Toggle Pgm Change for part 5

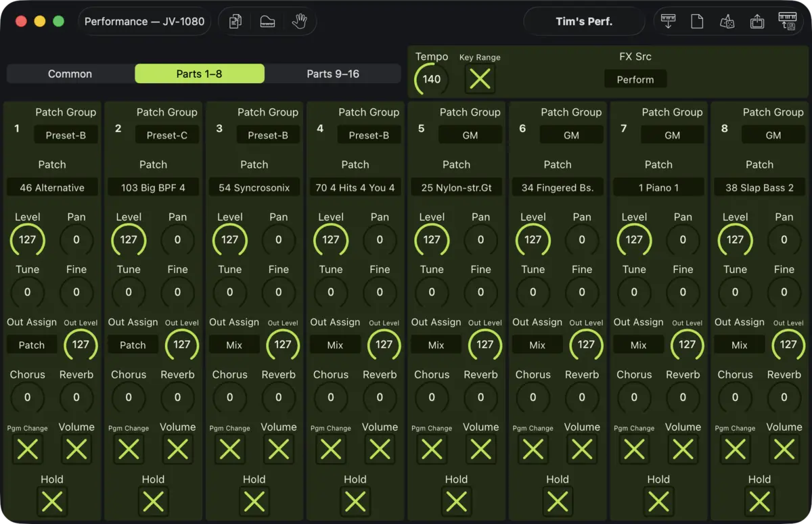[x=432, y=449]
